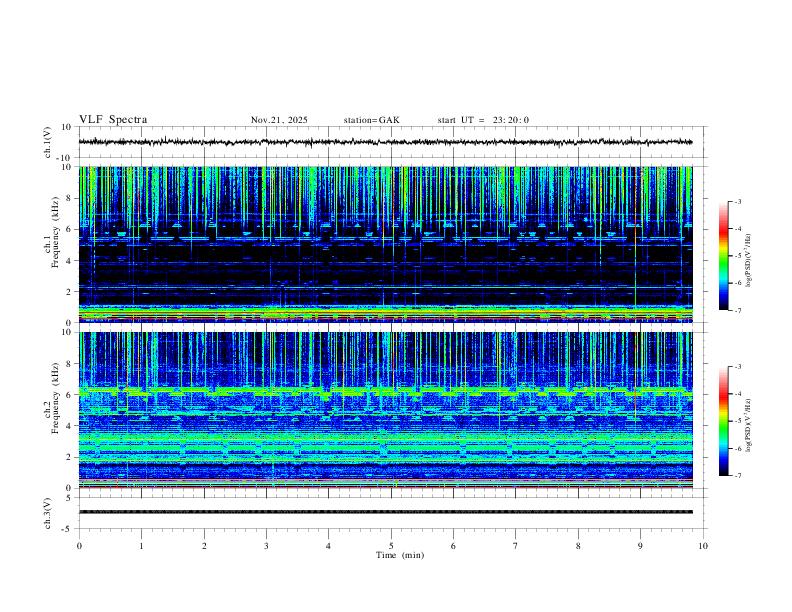Click the "-3" label on ch.2 color bar
792x612 pixels.
737,367
